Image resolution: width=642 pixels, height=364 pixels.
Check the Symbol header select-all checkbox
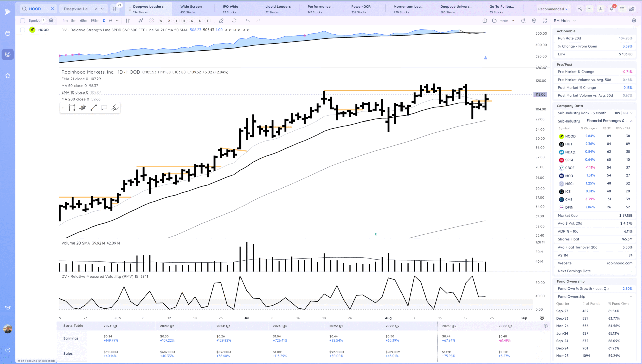[23, 21]
